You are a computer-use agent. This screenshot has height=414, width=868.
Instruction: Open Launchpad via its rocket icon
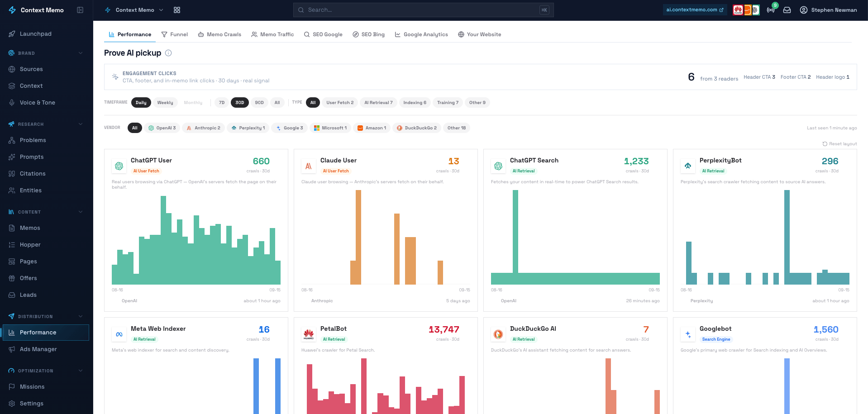click(12, 34)
